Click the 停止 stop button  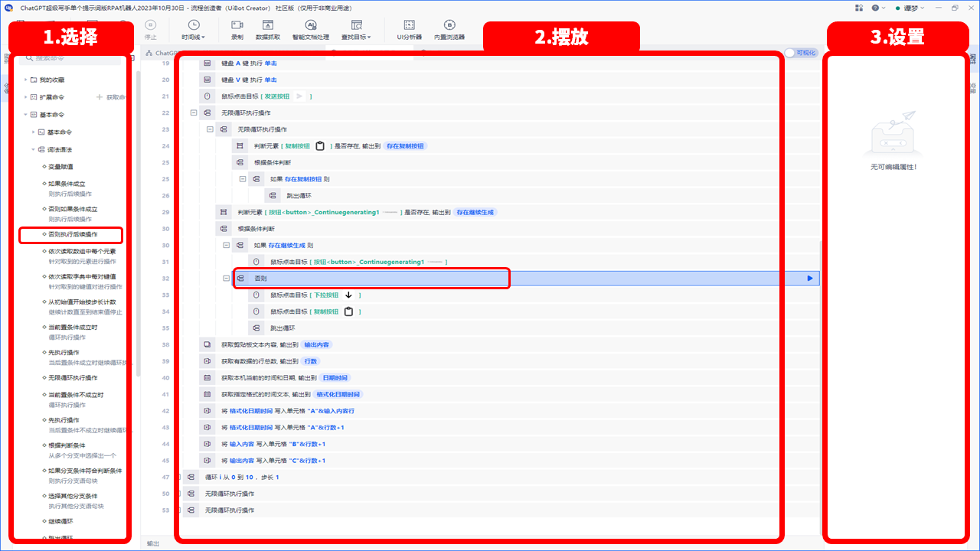coord(151,30)
